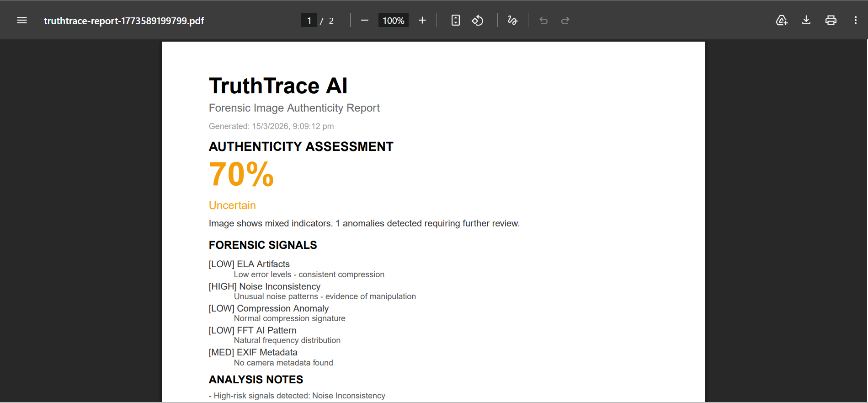Click 'Low error levels - consistent compression'
The width and height of the screenshot is (868, 403).
pyautogui.click(x=309, y=274)
